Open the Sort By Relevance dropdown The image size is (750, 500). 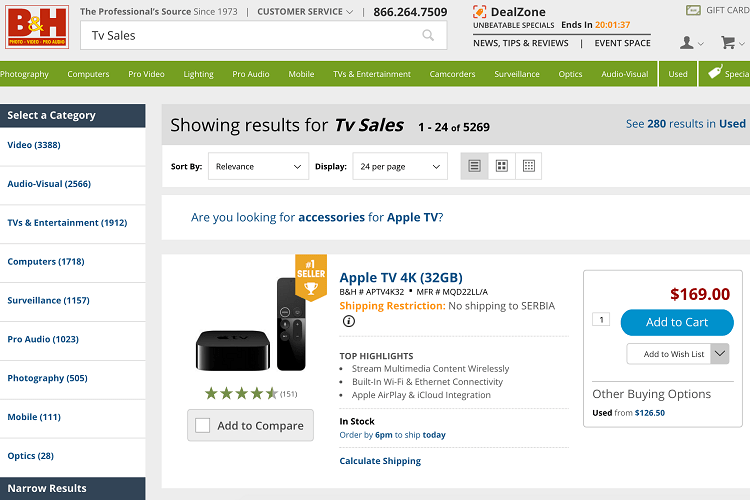pyautogui.click(x=258, y=167)
